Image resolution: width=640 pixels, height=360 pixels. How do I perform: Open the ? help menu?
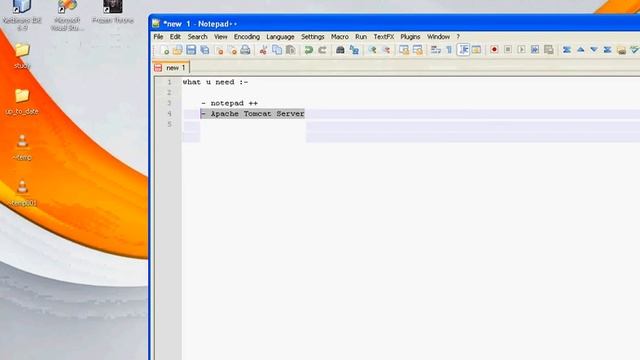pyautogui.click(x=458, y=37)
